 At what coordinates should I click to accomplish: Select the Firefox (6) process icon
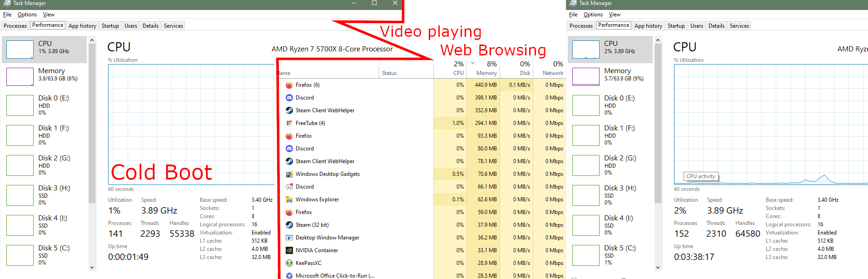coord(289,85)
